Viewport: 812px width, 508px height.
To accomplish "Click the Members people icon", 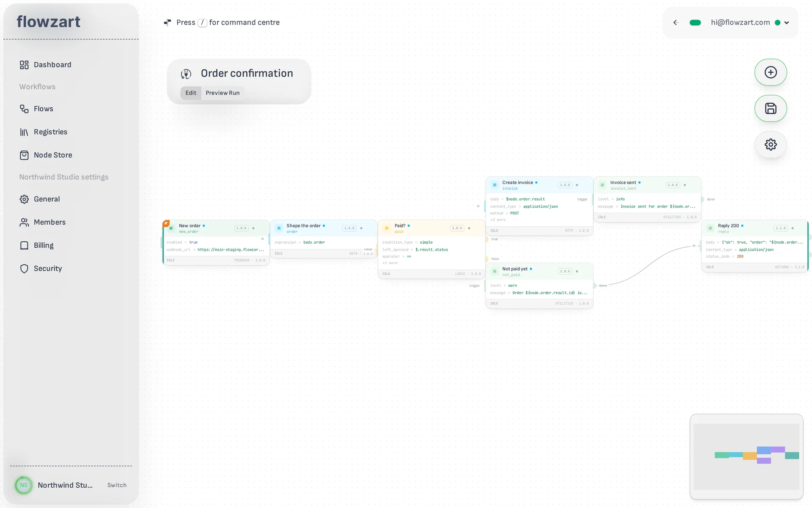I will tap(24, 222).
